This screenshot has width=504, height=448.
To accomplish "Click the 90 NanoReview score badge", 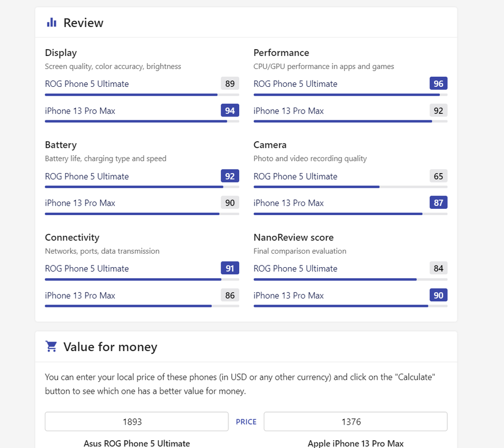I will 438,296.
